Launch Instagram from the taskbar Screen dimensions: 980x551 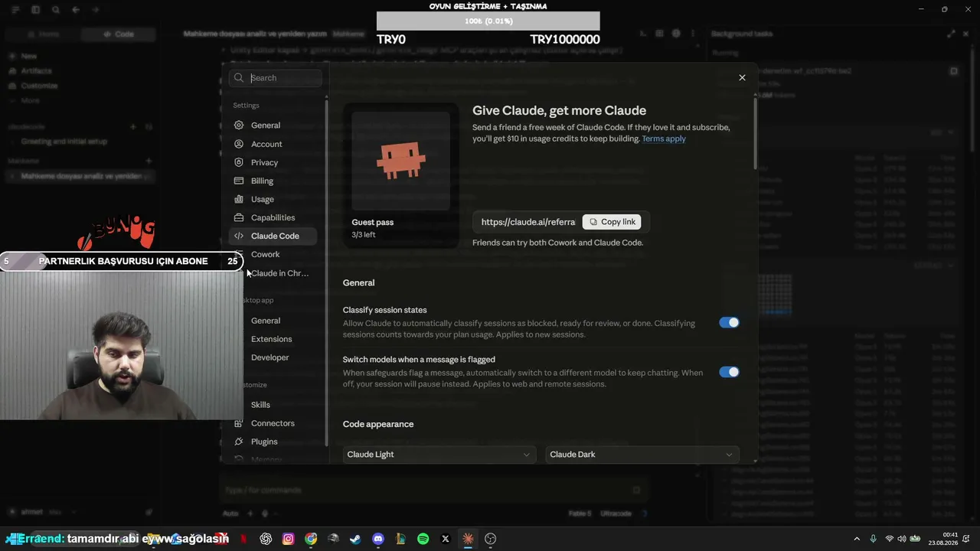coord(288,539)
